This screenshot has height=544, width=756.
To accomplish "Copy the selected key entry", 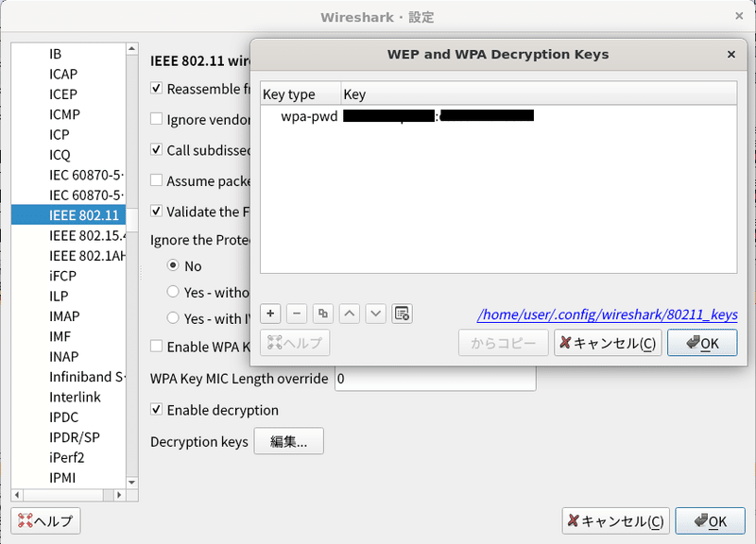I will [x=323, y=314].
